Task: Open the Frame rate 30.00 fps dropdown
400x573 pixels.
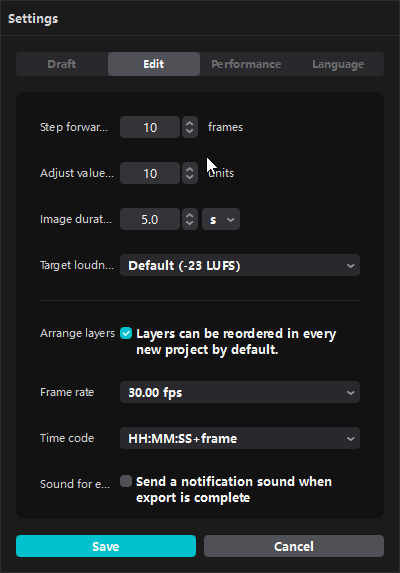Action: pos(240,392)
